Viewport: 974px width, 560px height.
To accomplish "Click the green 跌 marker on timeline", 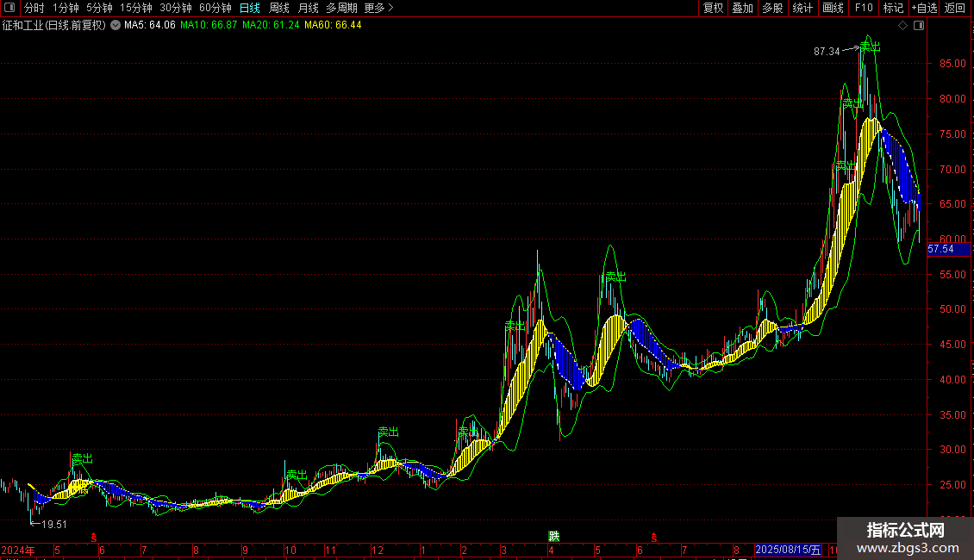I will [554, 536].
